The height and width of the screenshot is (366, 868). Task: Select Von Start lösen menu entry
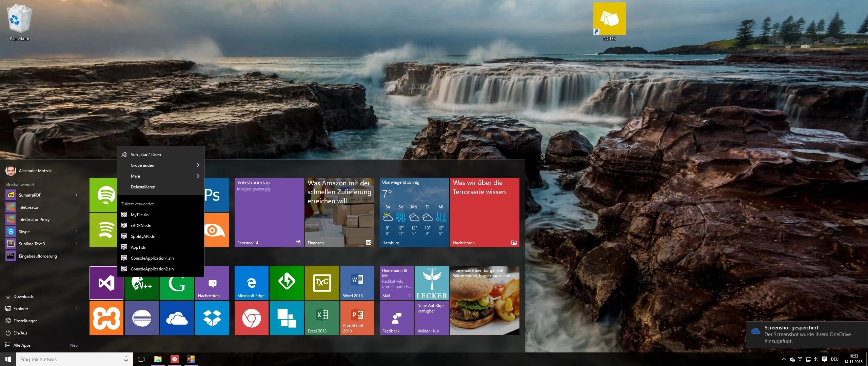(x=146, y=154)
